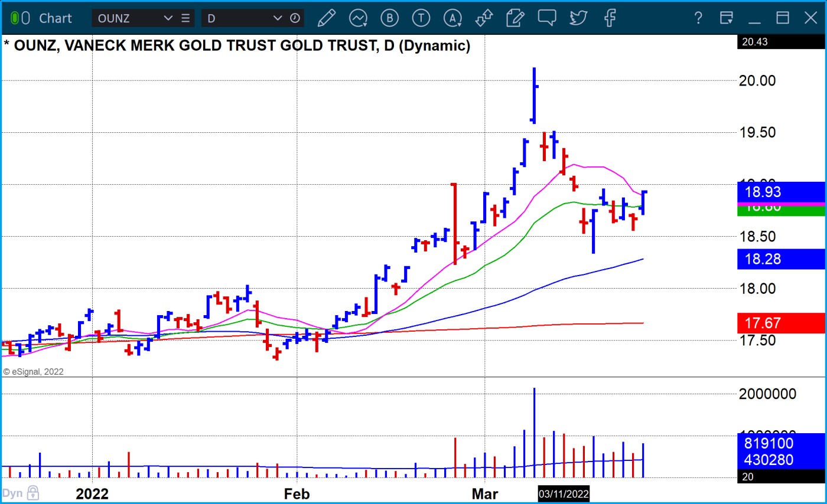This screenshot has width=827, height=504.
Task: Click the black 20 box at bottom right
Action: coord(781,477)
